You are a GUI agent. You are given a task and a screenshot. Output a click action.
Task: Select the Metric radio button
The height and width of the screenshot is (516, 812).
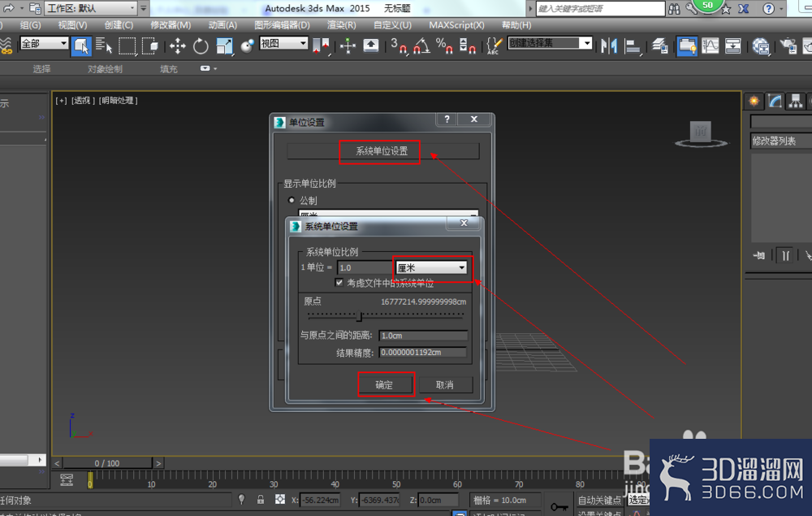point(291,200)
